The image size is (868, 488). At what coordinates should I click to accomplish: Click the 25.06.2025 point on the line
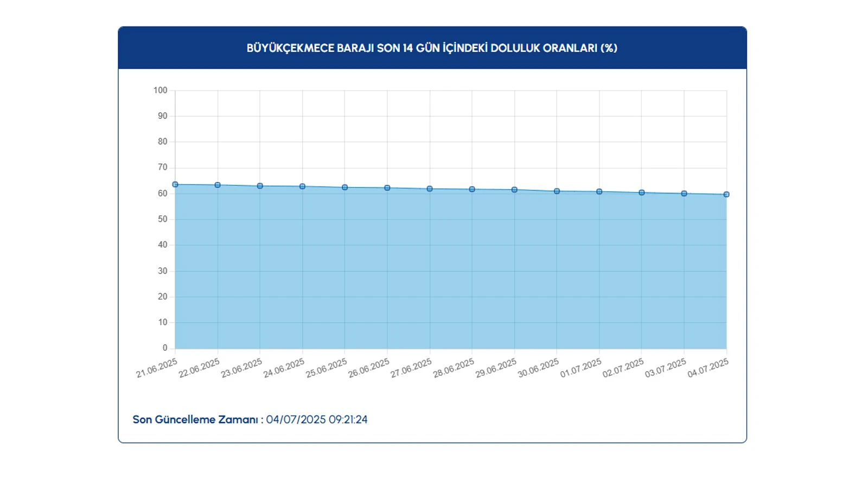tap(345, 188)
